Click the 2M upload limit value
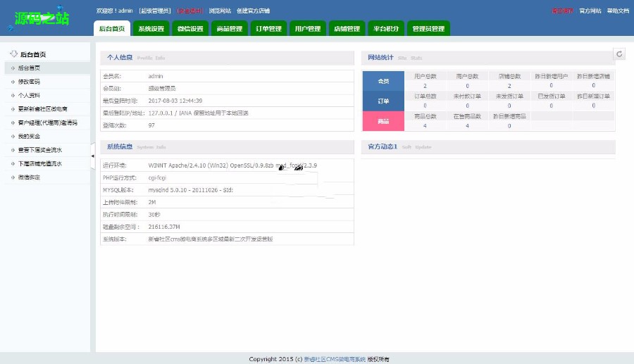The image size is (634, 364). click(x=152, y=202)
